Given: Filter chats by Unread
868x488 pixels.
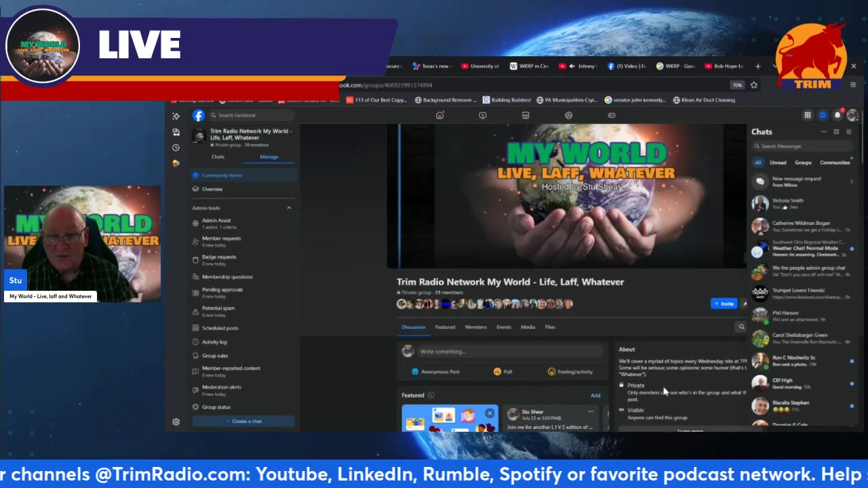Looking at the screenshot, I should [x=778, y=163].
